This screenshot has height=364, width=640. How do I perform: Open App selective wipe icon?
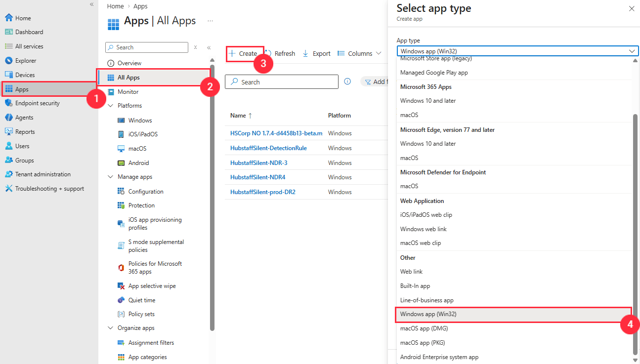point(121,286)
